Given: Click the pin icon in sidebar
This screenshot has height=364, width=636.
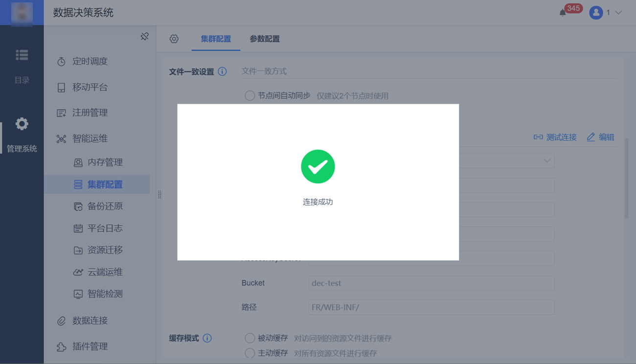Looking at the screenshot, I should coord(144,36).
